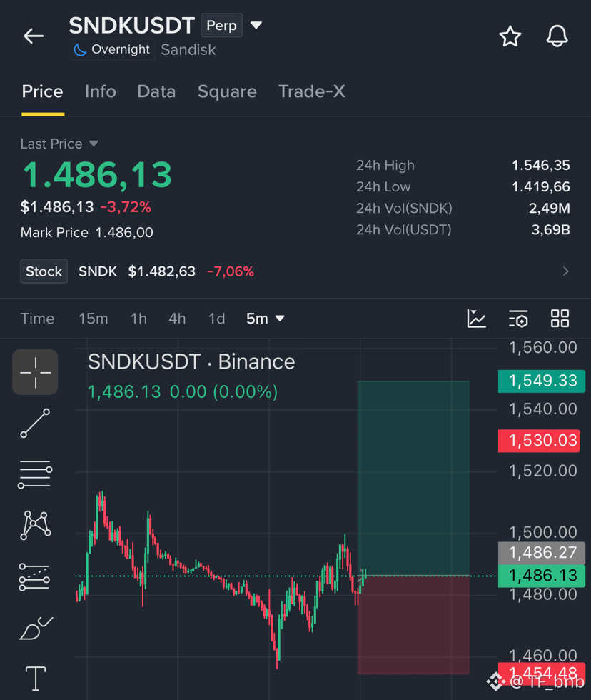Go back using the left arrow

point(34,36)
